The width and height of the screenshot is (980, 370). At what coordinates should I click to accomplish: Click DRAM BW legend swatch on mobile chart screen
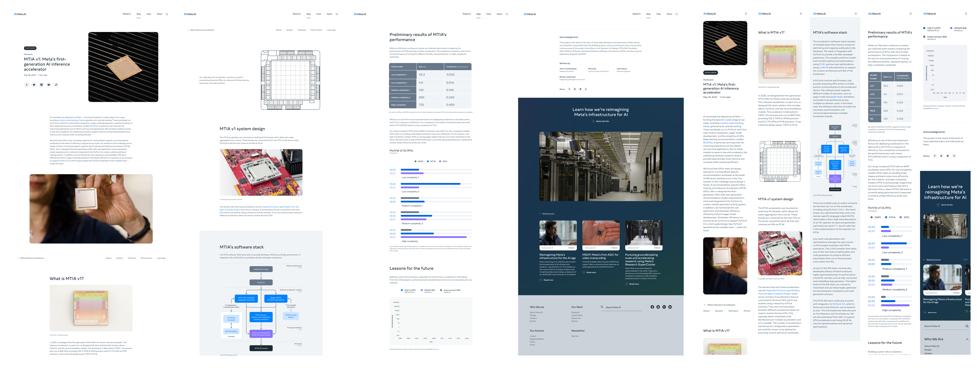click(x=951, y=28)
